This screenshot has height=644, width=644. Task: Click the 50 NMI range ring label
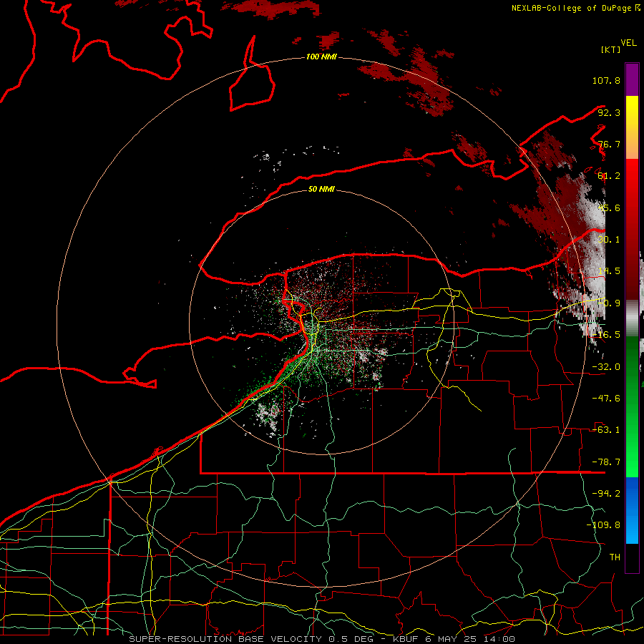tap(321, 189)
